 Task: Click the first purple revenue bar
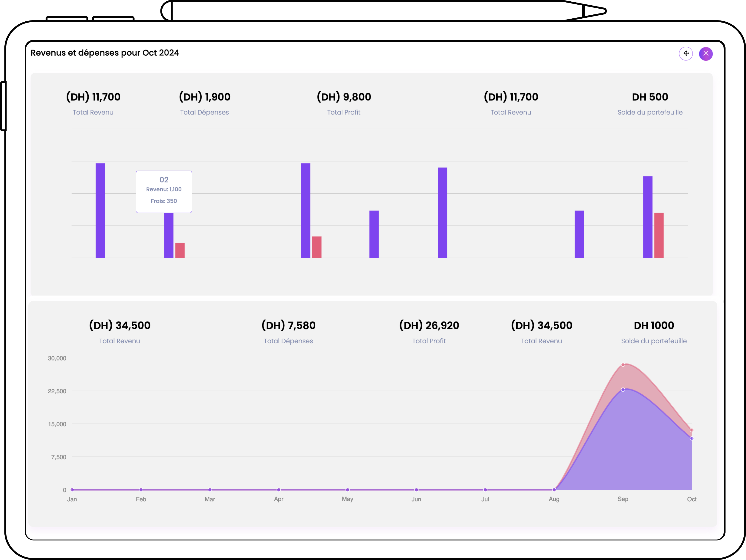tap(100, 210)
